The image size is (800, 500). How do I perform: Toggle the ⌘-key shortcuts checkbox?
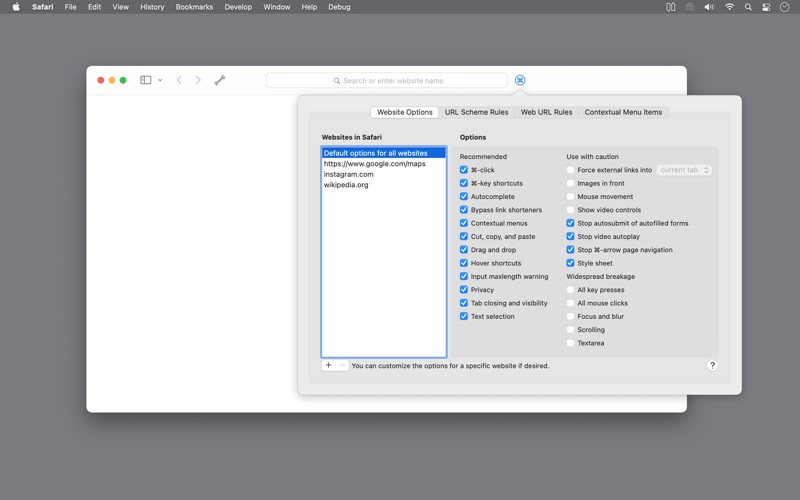(464, 183)
